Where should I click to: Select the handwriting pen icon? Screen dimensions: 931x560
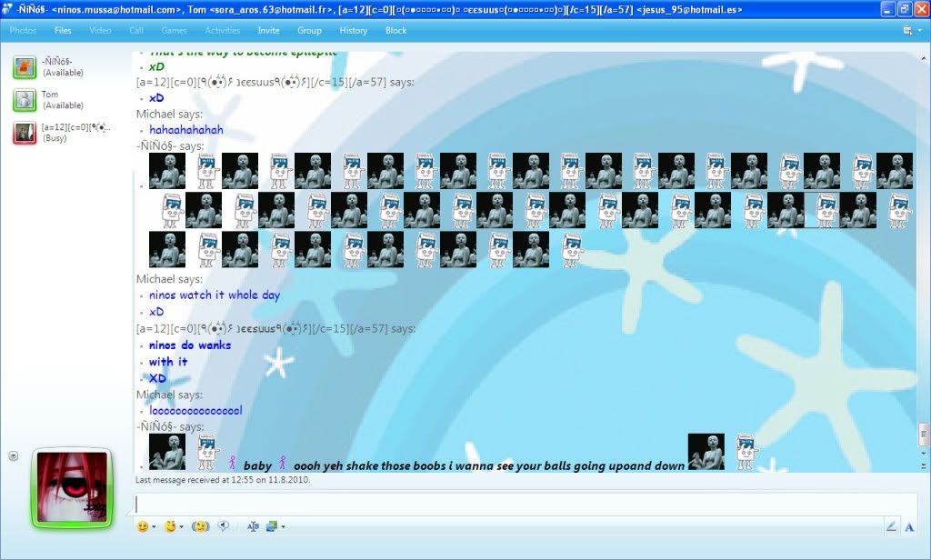(x=891, y=526)
